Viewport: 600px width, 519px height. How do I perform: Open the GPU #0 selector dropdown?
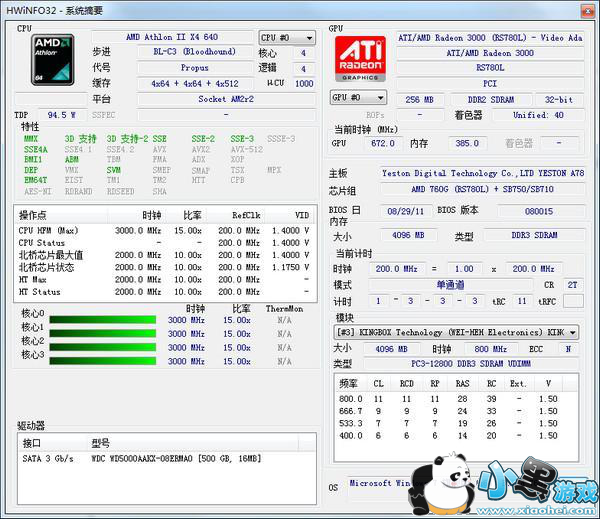[358, 98]
